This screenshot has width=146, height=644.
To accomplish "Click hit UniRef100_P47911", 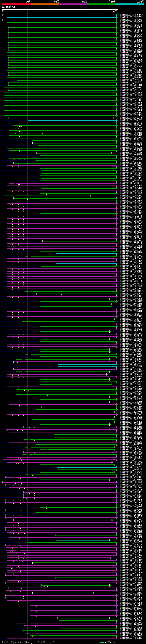I will 131,284.
